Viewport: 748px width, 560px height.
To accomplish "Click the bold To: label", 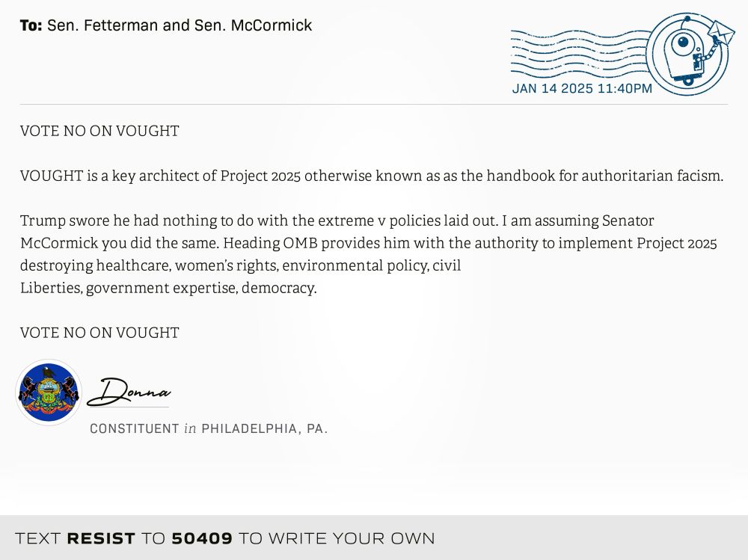I will [31, 25].
